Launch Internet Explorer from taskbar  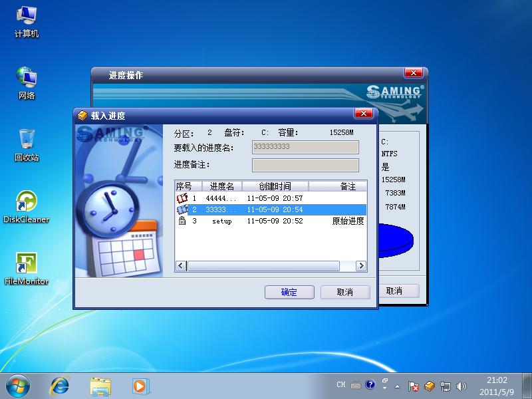(x=60, y=385)
